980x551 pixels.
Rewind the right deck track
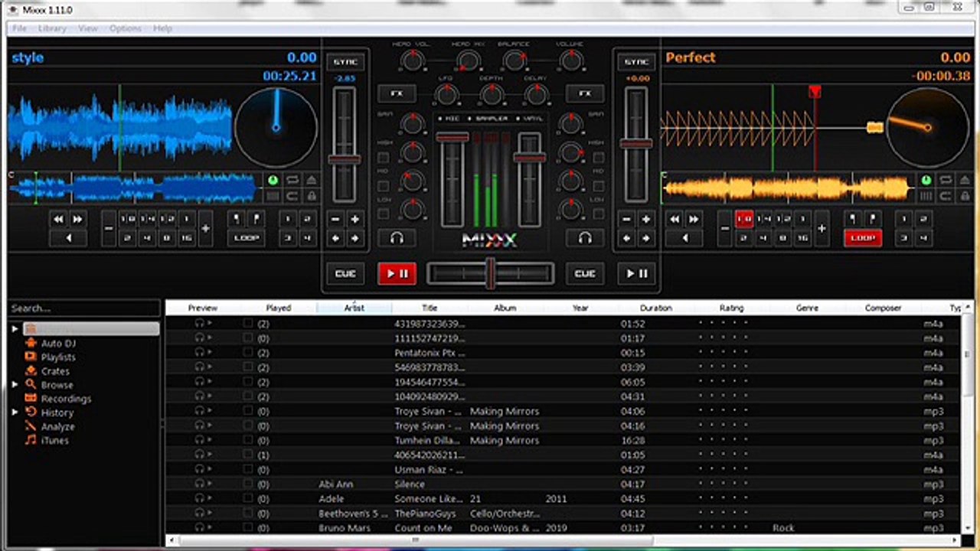(675, 219)
